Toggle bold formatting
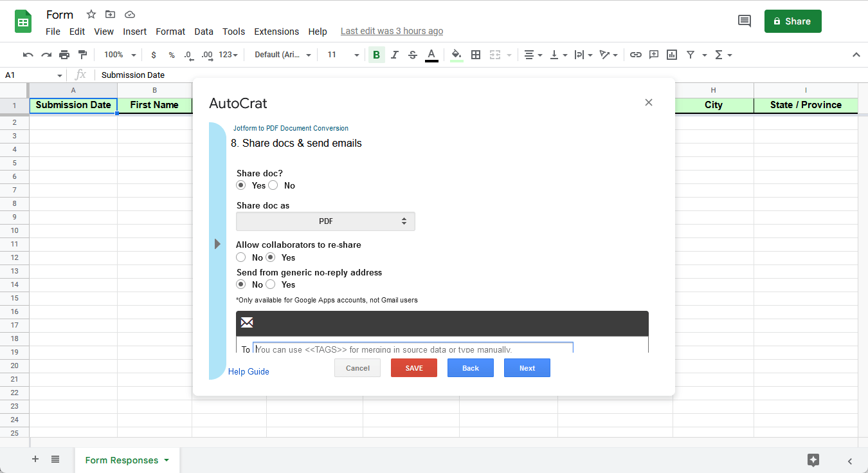This screenshot has width=868, height=473. [377, 55]
